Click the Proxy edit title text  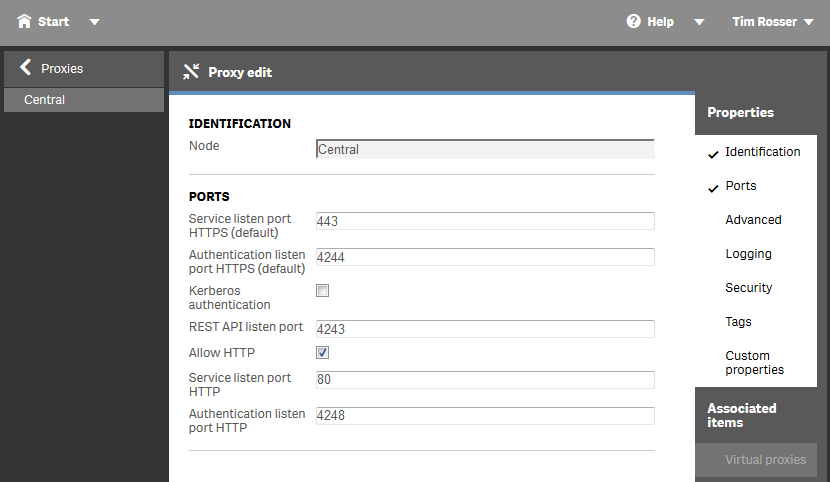tap(240, 72)
